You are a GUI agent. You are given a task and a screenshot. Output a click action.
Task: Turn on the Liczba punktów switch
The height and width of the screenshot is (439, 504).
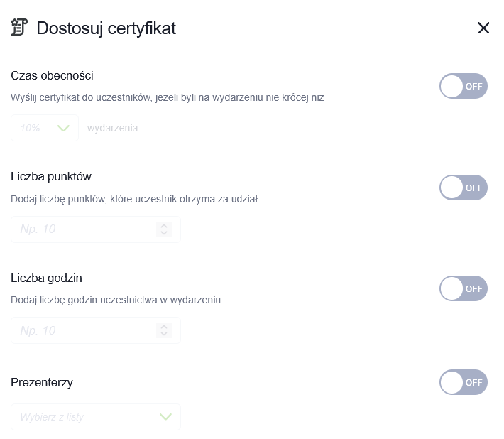[463, 188]
